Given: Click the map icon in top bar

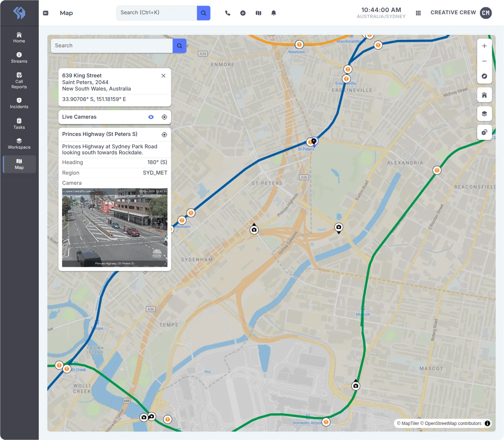Looking at the screenshot, I should click(x=259, y=13).
